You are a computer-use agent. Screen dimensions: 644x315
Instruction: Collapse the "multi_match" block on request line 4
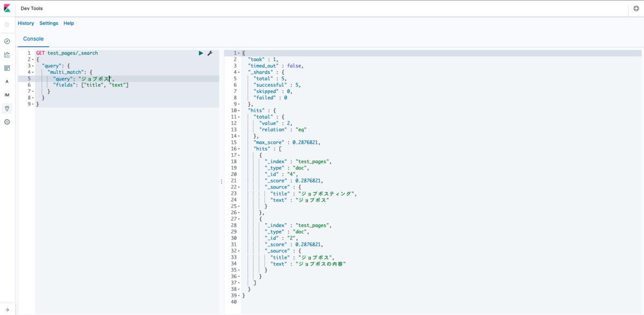[33, 72]
